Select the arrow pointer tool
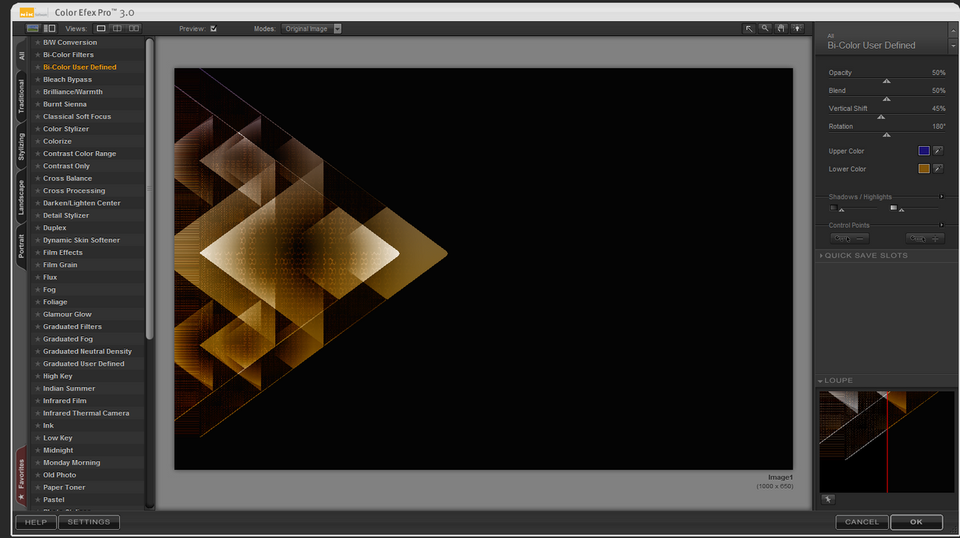 tap(749, 29)
